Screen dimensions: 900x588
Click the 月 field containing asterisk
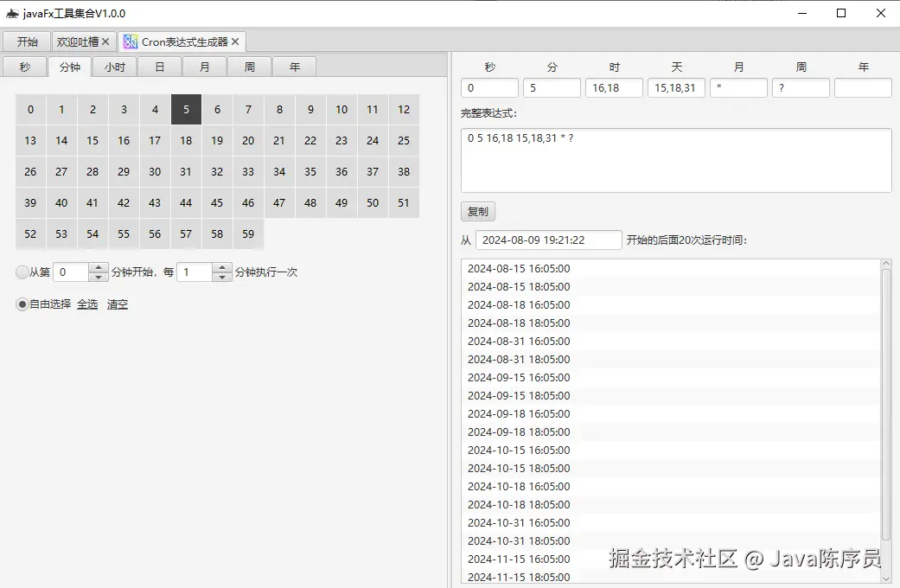(738, 88)
